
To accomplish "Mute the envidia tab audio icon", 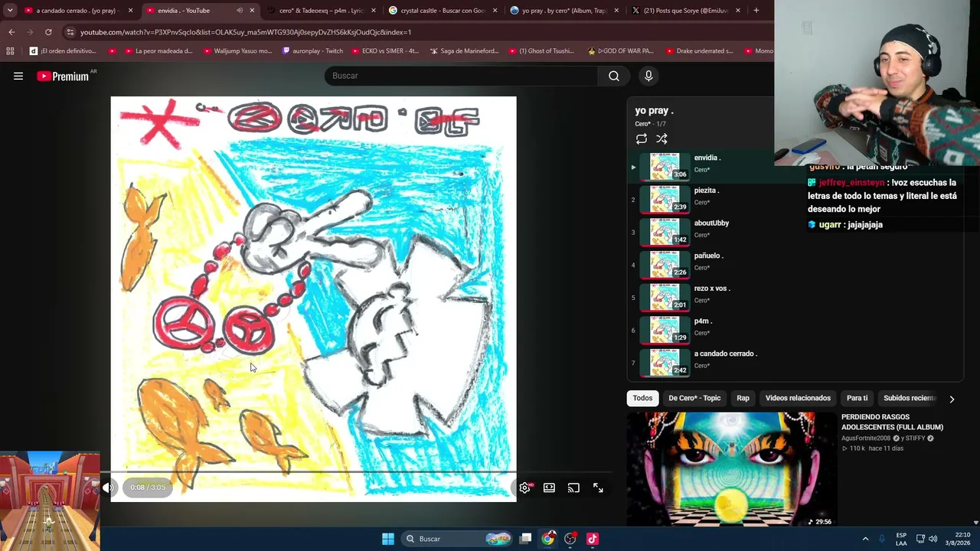I will pyautogui.click(x=240, y=11).
